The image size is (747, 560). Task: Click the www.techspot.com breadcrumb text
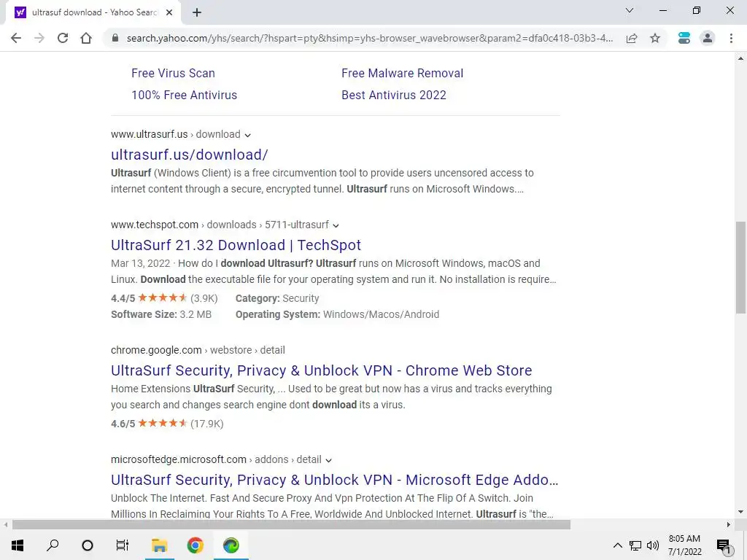pos(155,225)
